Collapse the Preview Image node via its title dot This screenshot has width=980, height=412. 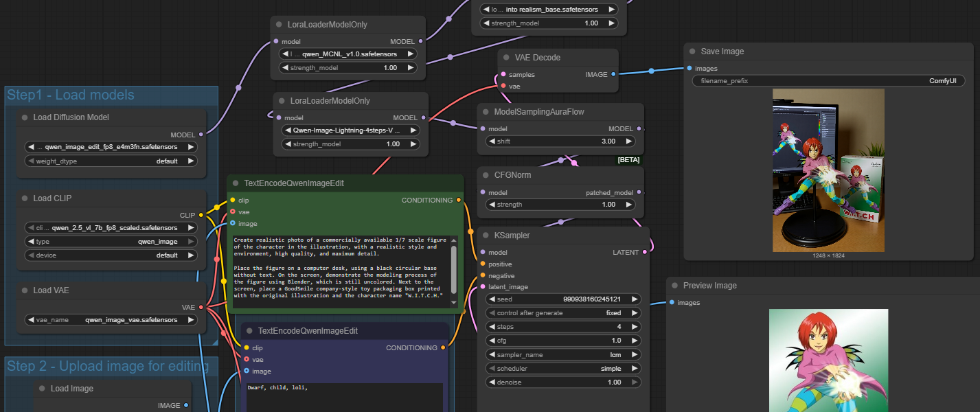tap(674, 286)
